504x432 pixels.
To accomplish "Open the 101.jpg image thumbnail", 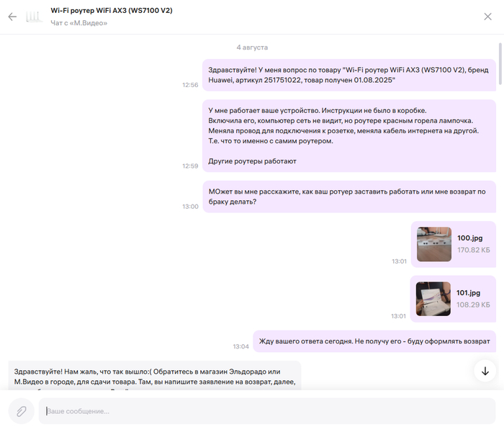I will pos(433,299).
